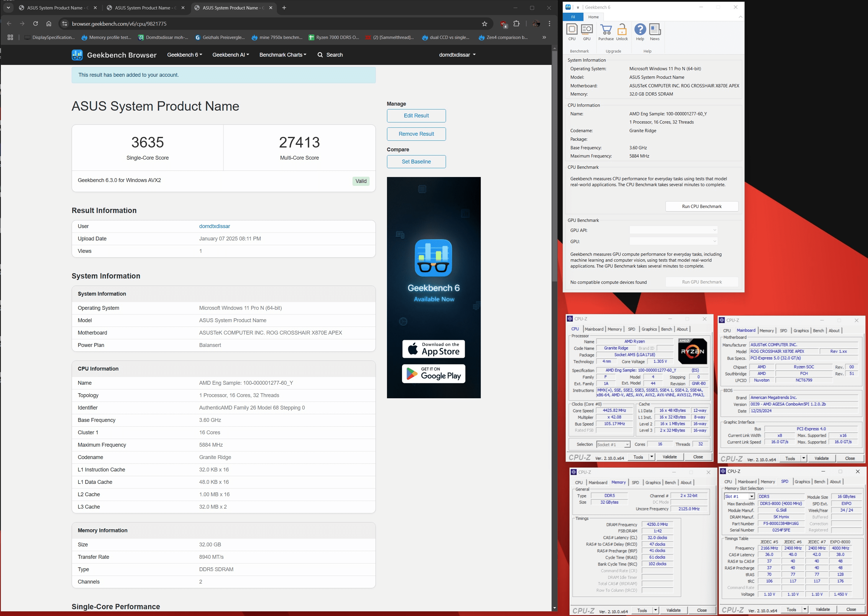This screenshot has width=868, height=616.
Task: Switch to the first ASUS System Product Name tab
Action: [x=58, y=8]
